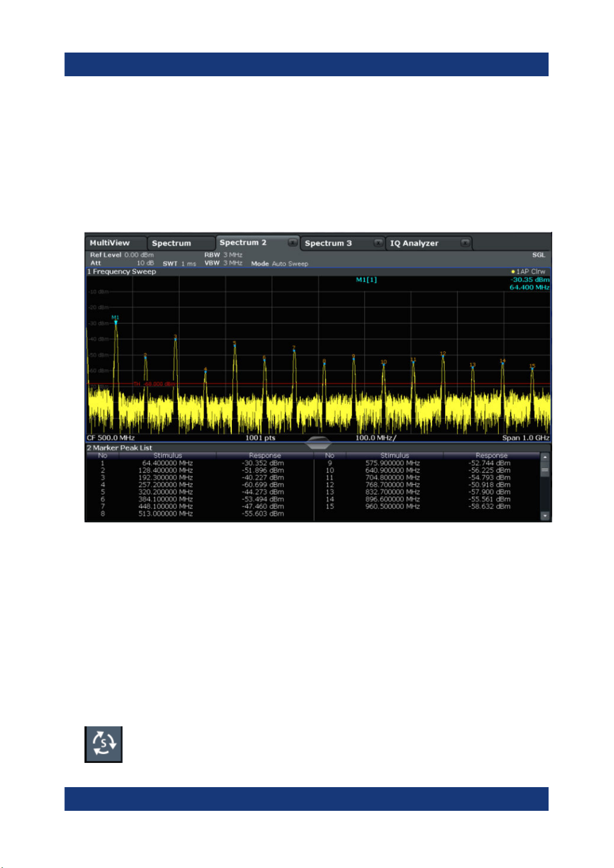The width and height of the screenshot is (614, 868).
Task: Click the Att 10 dB setting
Action: coord(122,263)
